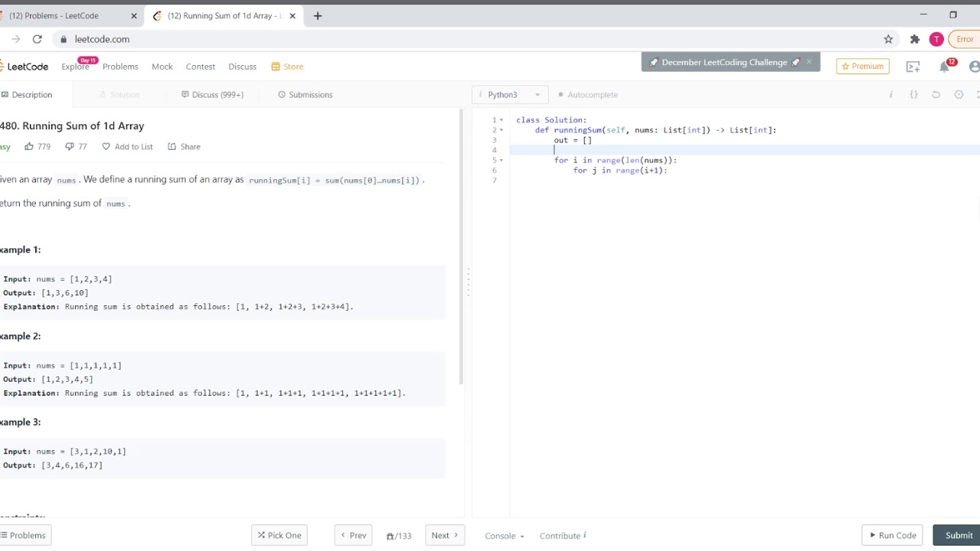Switch to the Discuss (999+) tab
This screenshot has height=551, width=980.
pos(212,95)
